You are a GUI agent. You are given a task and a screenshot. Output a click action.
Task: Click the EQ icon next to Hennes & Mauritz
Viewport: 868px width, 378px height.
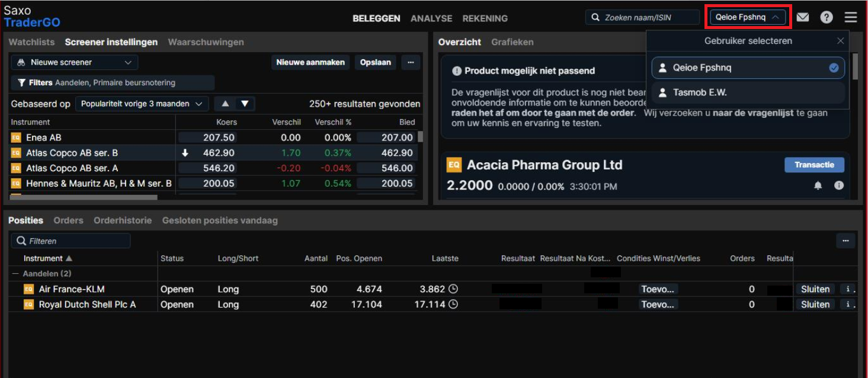click(x=16, y=184)
